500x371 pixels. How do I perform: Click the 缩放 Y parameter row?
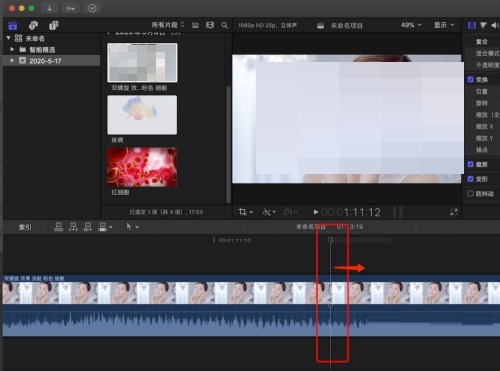click(x=482, y=138)
